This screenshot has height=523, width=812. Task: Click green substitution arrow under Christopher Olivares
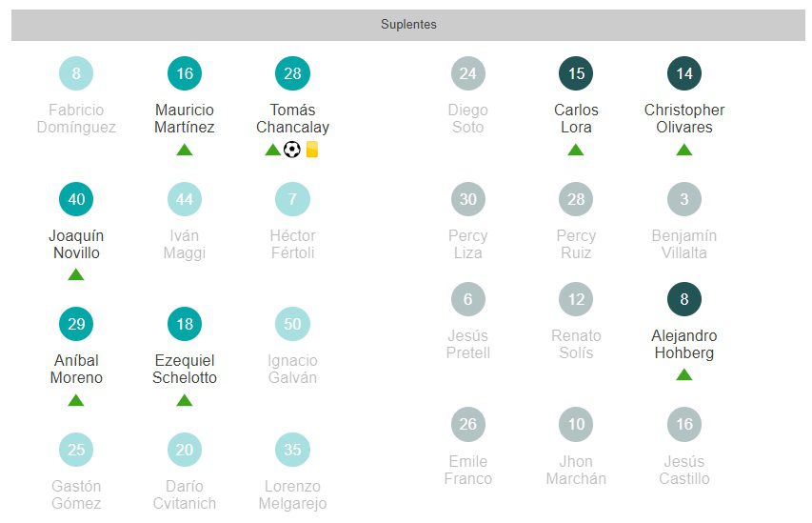coord(683,150)
